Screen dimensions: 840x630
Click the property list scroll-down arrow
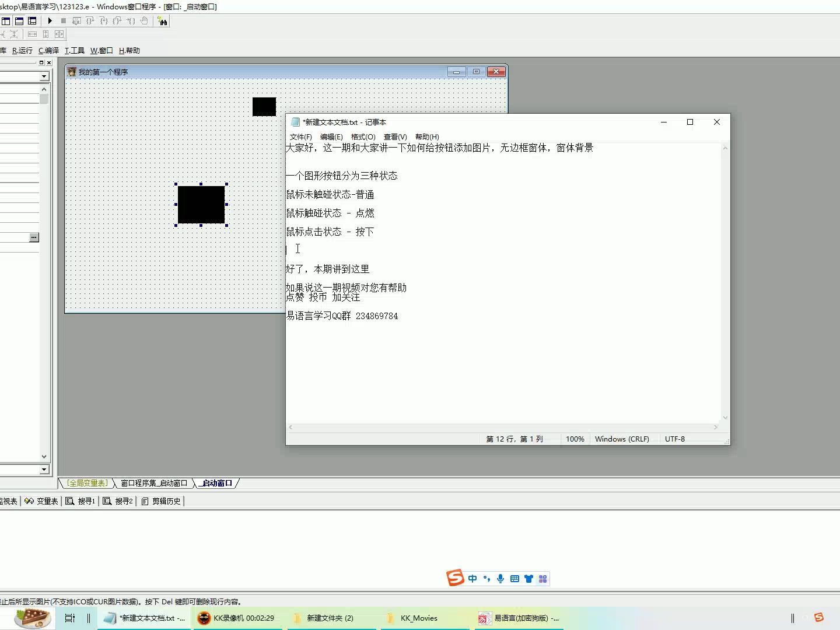[44, 457]
